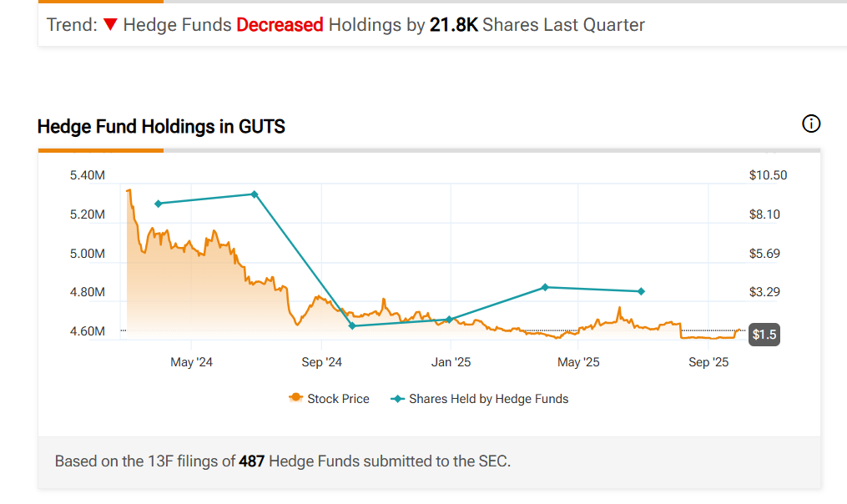Click the '487' hedge funds count
847x504 pixels.
(x=252, y=461)
